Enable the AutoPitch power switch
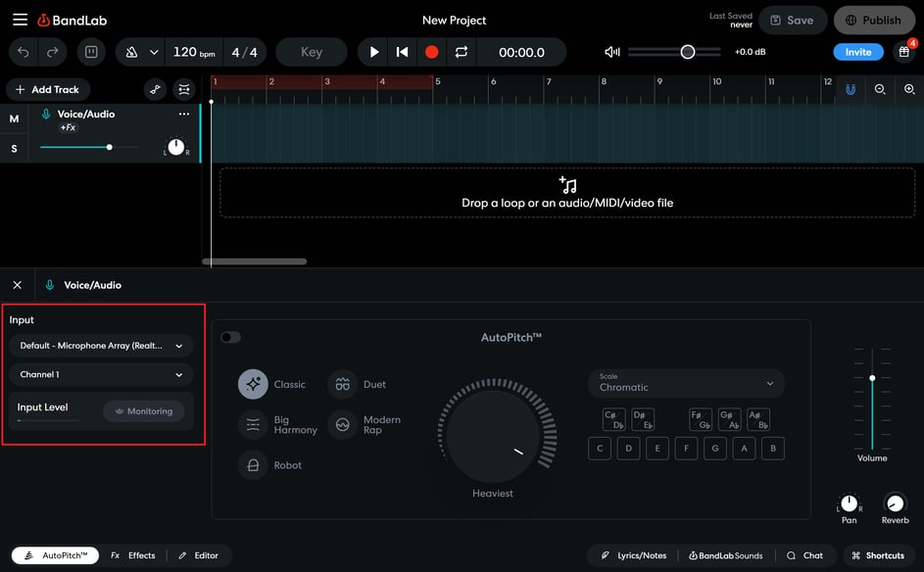 click(230, 338)
